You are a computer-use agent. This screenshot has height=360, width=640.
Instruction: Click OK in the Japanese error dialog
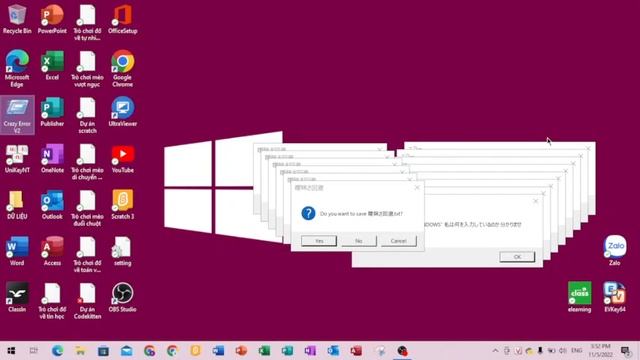pos(517,257)
